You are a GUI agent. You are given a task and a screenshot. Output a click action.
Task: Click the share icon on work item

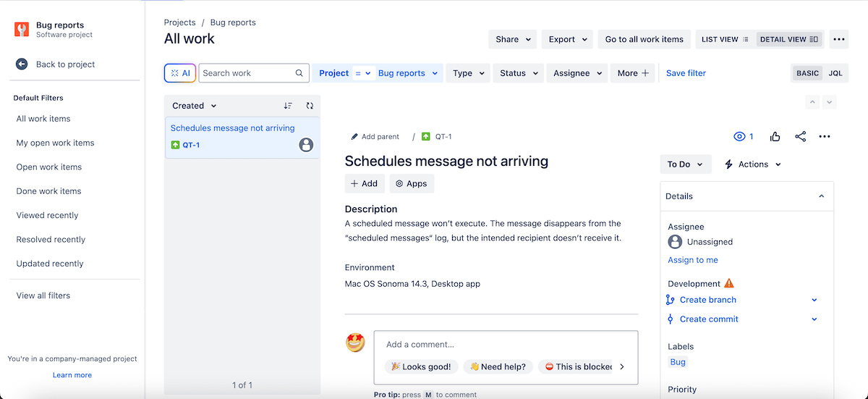point(800,136)
